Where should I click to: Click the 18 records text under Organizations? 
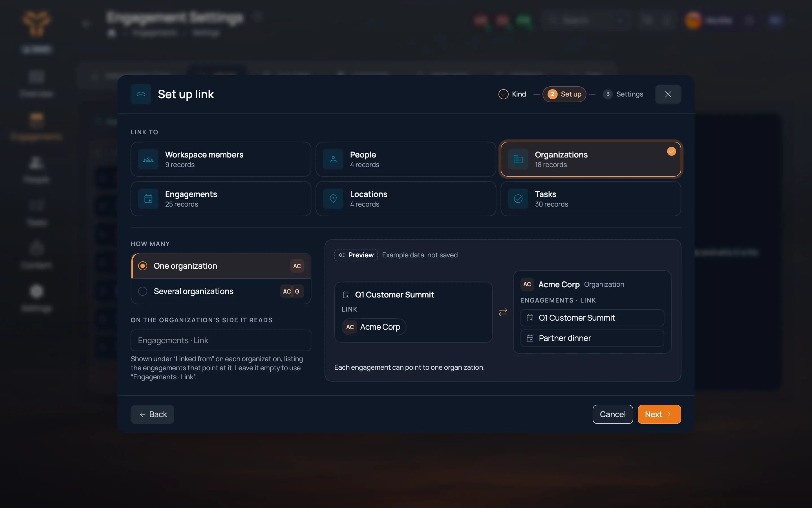[551, 165]
